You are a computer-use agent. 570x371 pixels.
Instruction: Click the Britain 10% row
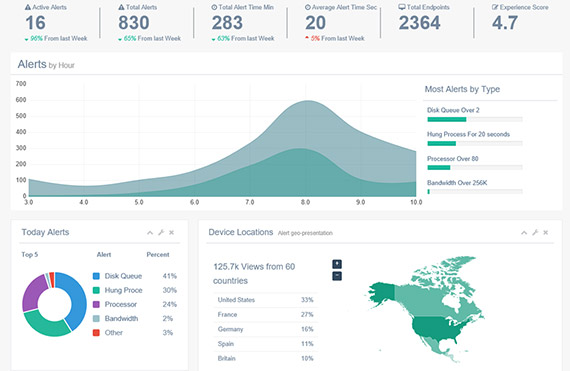click(266, 358)
